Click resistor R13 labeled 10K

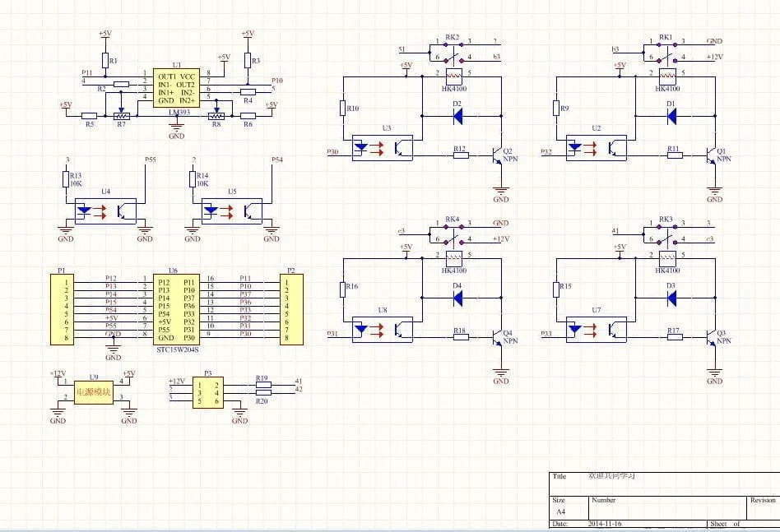point(66,180)
